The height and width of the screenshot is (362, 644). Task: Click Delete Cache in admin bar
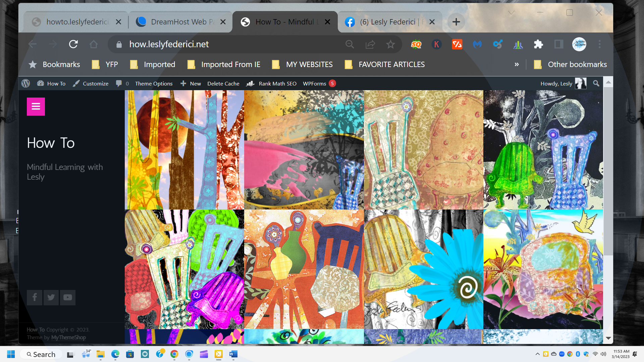[x=223, y=83]
